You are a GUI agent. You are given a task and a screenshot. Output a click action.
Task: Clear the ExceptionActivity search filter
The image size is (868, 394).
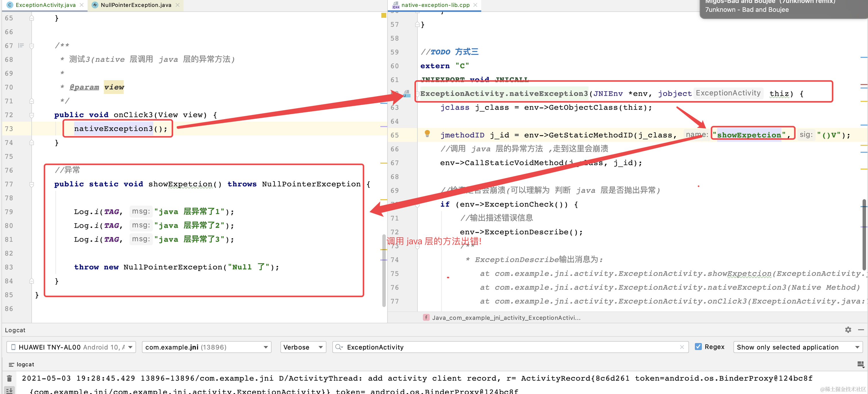682,347
